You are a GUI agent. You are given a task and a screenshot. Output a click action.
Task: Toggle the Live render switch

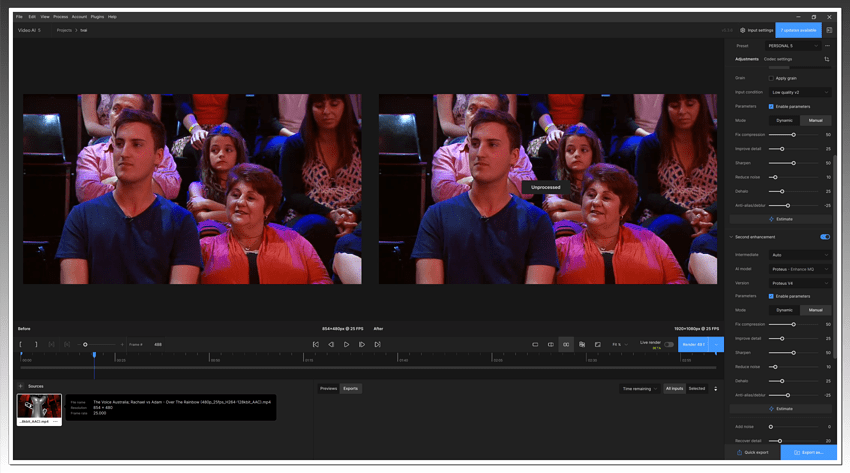pos(669,345)
